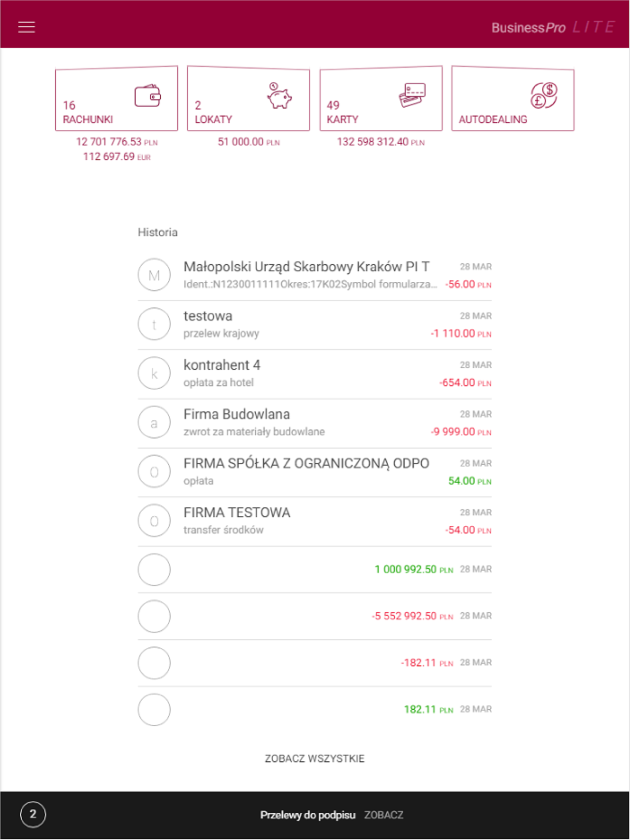Tap the 'a' avatar beside Firma Budowlana
The height and width of the screenshot is (840, 630).
pos(154,423)
